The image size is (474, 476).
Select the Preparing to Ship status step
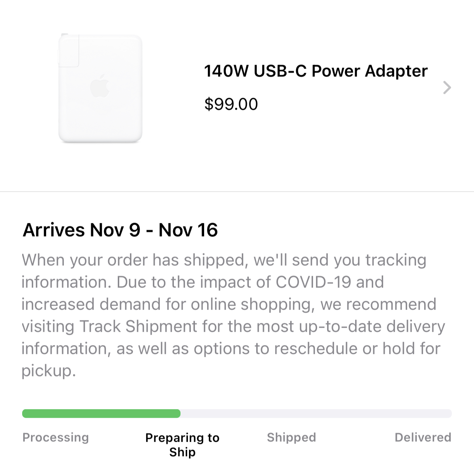pos(182,445)
